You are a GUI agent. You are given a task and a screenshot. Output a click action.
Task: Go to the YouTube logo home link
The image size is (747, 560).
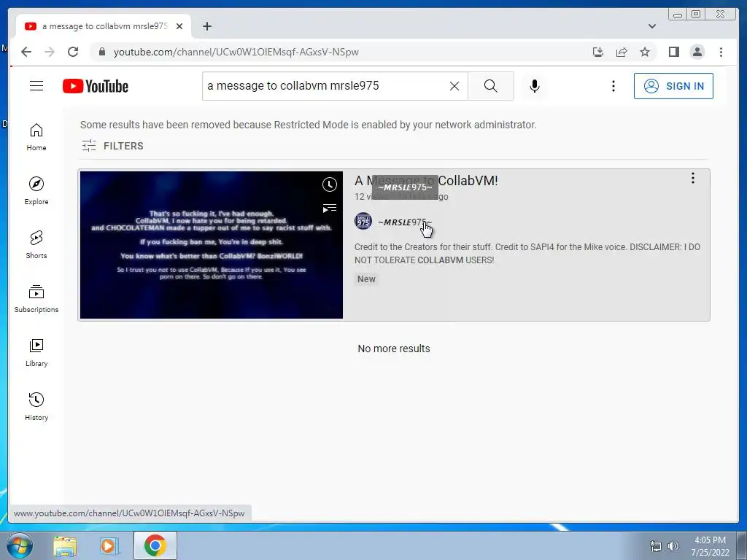pos(96,86)
